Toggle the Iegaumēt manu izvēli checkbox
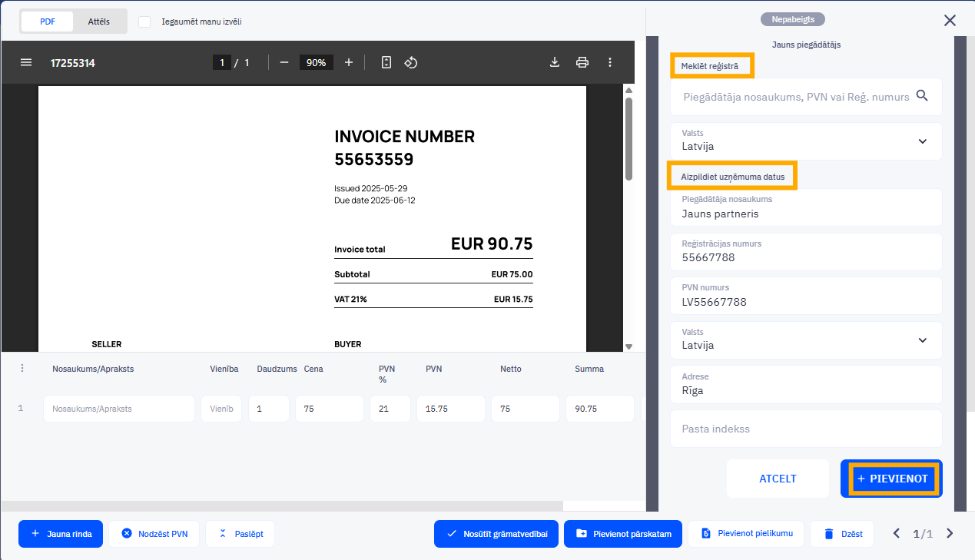 pyautogui.click(x=144, y=22)
